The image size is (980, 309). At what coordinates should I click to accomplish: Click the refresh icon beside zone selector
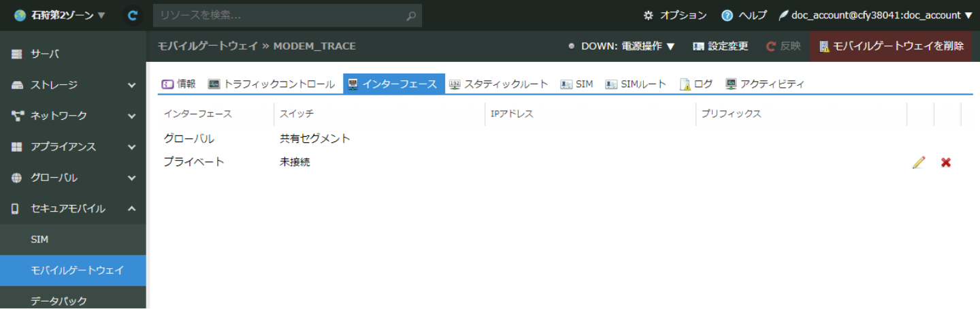(x=133, y=15)
